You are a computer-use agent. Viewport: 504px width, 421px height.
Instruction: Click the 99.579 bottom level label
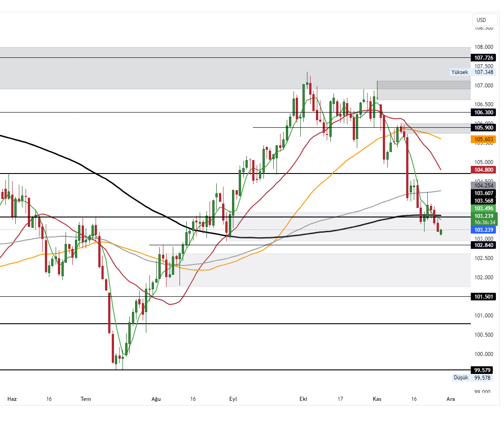482,370
